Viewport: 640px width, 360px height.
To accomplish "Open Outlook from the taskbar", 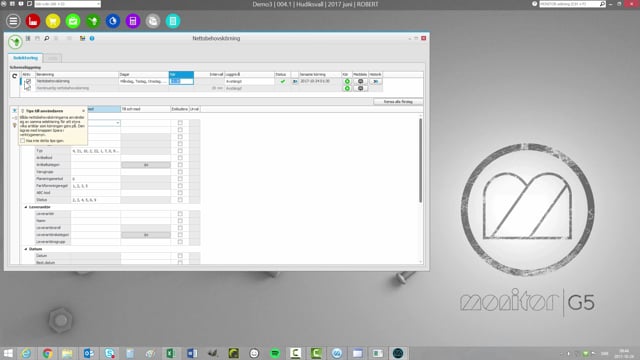I will pyautogui.click(x=89, y=353).
